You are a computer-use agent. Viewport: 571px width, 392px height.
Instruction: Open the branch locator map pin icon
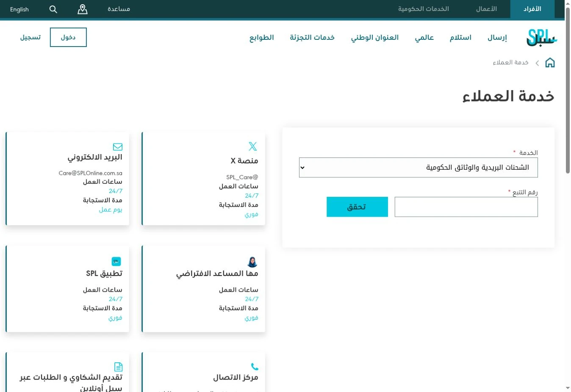(x=83, y=9)
